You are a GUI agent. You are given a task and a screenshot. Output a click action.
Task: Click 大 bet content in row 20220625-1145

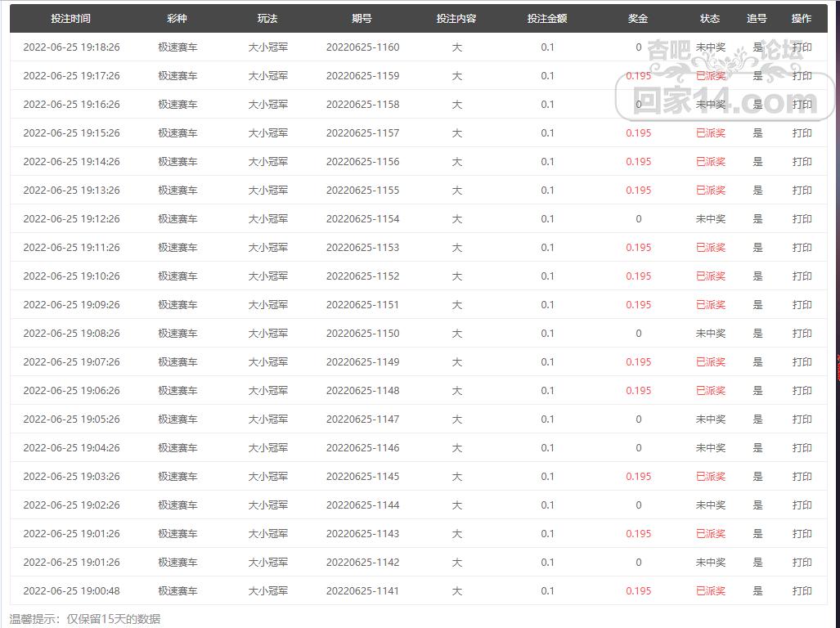[x=457, y=477]
